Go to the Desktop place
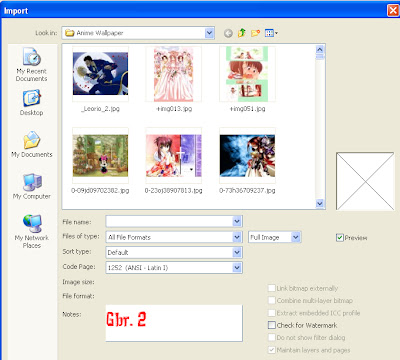400x360 pixels. click(x=32, y=103)
